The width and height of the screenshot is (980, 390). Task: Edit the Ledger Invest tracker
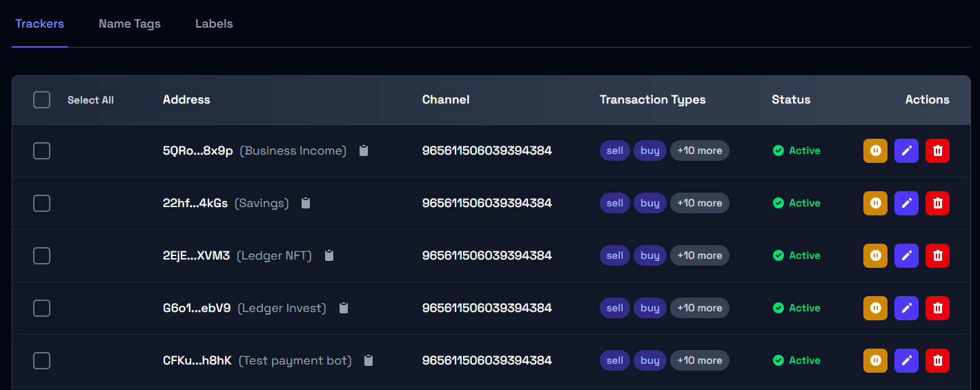906,308
